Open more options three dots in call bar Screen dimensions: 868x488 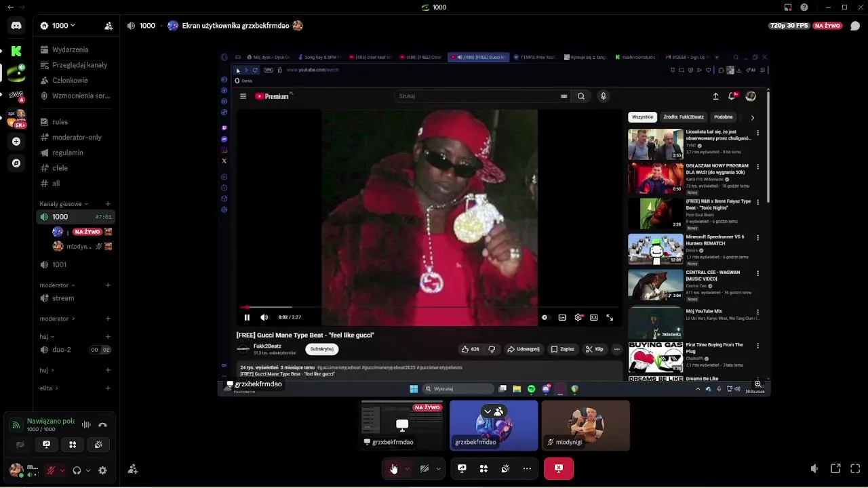(x=527, y=468)
